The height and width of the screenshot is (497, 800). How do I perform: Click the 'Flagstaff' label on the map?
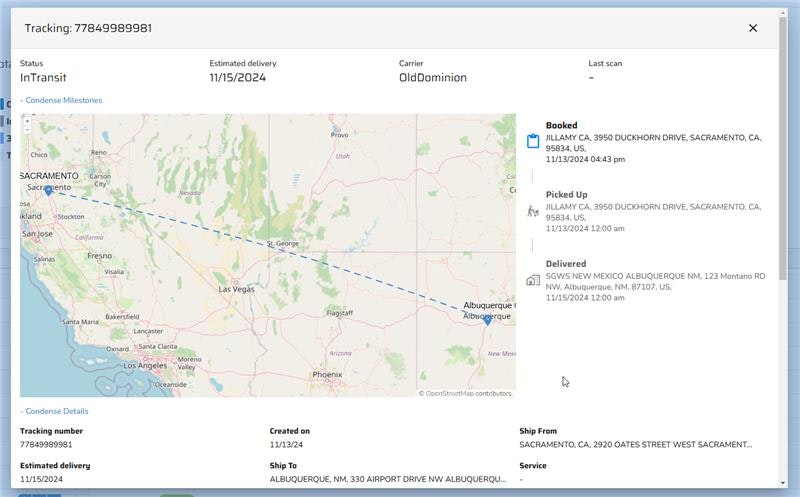[x=340, y=313]
